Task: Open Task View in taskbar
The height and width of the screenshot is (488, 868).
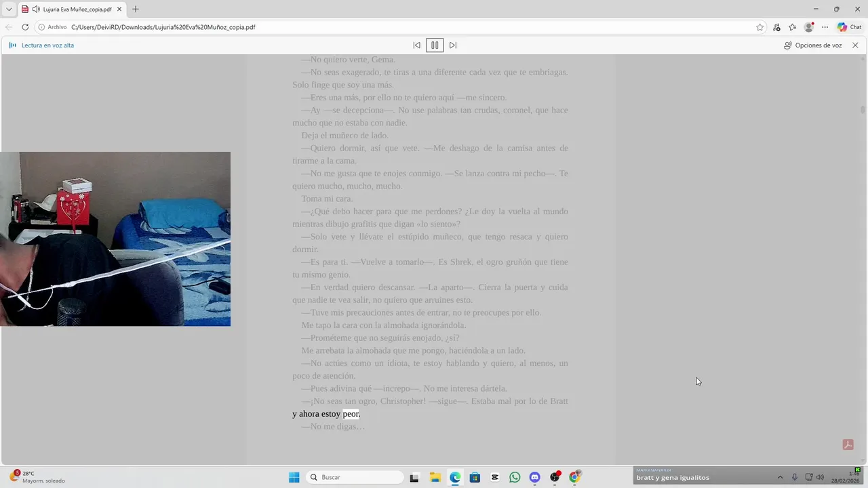Action: [414, 477]
